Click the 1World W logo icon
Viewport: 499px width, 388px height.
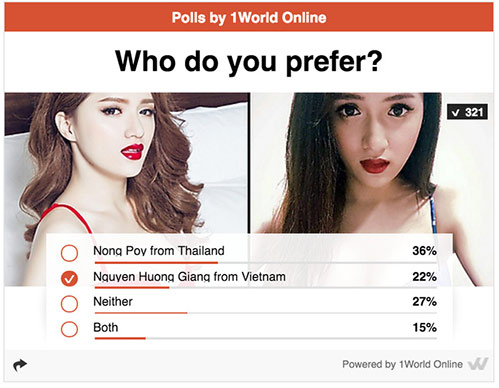point(478,364)
